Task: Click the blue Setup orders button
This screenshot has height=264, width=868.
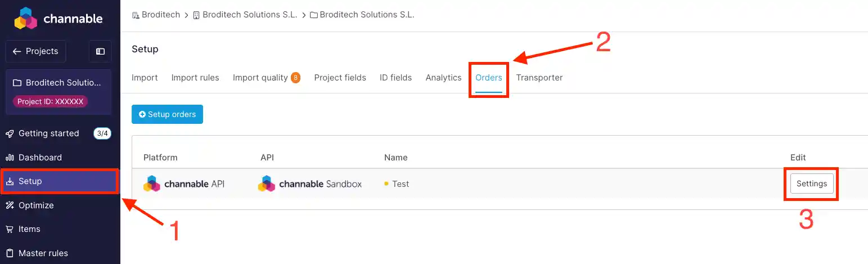Action: tap(167, 114)
